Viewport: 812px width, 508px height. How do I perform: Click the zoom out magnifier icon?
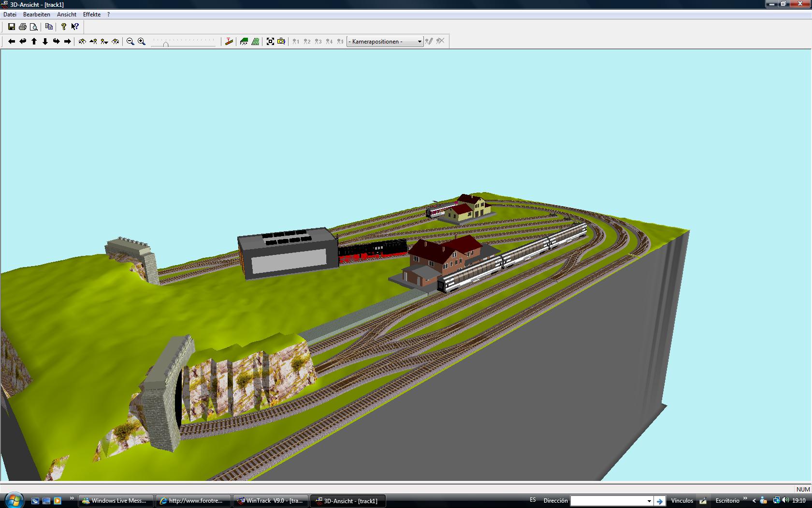pos(130,42)
